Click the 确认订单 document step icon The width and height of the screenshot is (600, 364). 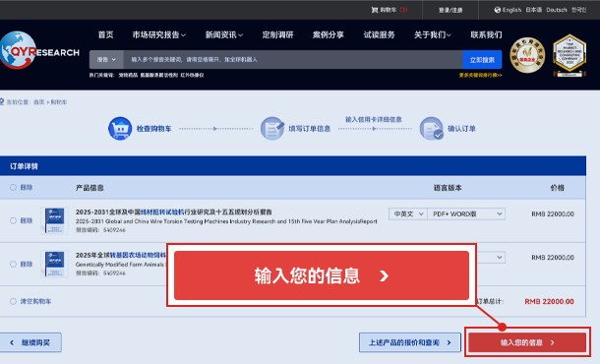[x=431, y=129]
